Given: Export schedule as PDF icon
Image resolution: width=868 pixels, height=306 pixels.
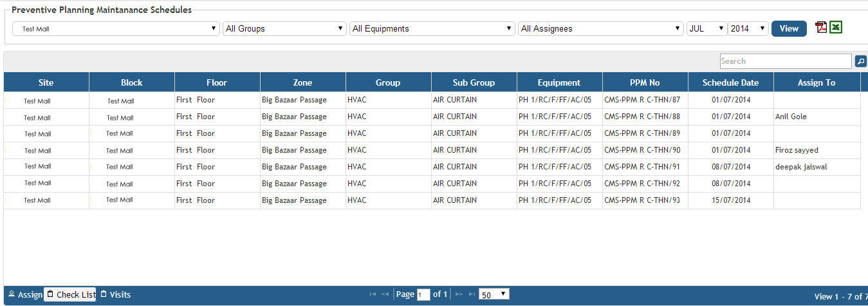Looking at the screenshot, I should point(821,28).
